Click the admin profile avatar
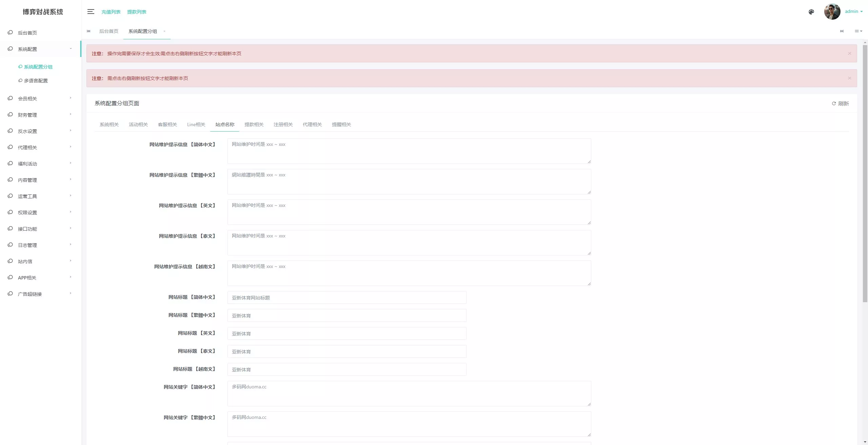Screen dimensions: 868x445 [832, 12]
